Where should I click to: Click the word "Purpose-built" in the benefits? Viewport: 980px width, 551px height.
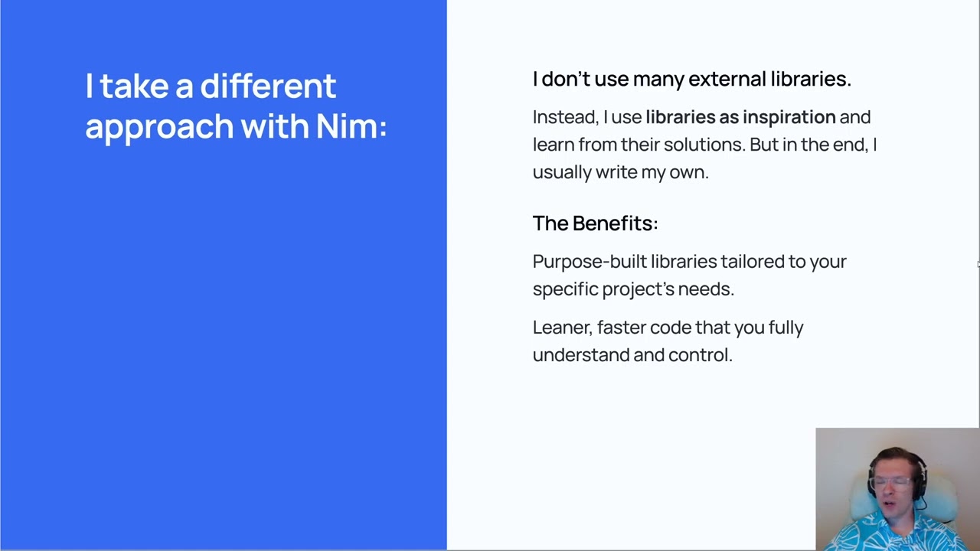tap(589, 262)
